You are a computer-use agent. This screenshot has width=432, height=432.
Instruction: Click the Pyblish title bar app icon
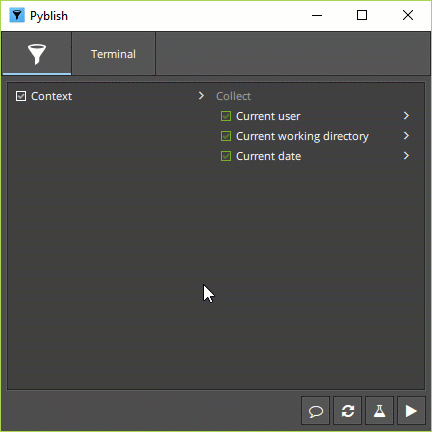17,15
